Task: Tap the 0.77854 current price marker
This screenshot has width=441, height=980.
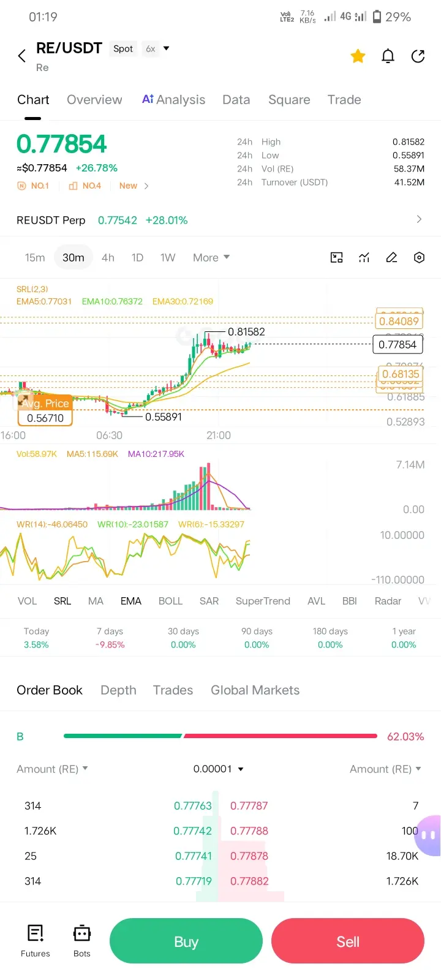Action: click(398, 345)
